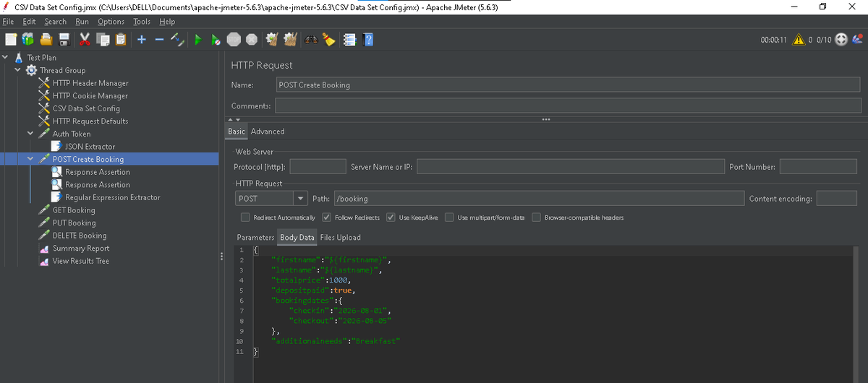Click the Toggle enable/disable icon
Image resolution: width=868 pixels, height=383 pixels.
pos(177,39)
